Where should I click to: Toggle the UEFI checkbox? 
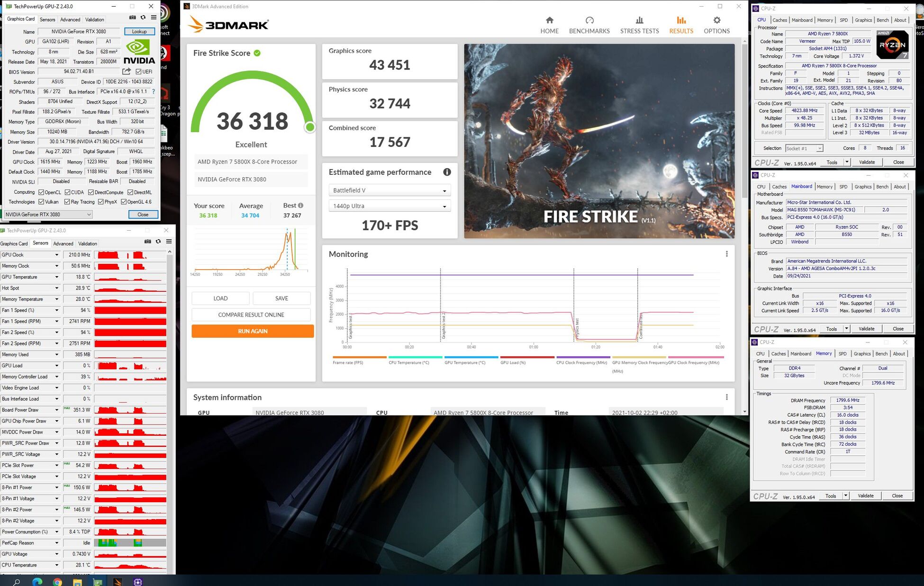[x=138, y=72]
